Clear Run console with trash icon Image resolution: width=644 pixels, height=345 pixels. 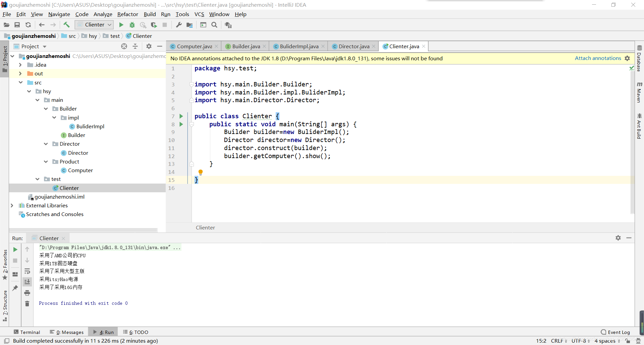27,303
